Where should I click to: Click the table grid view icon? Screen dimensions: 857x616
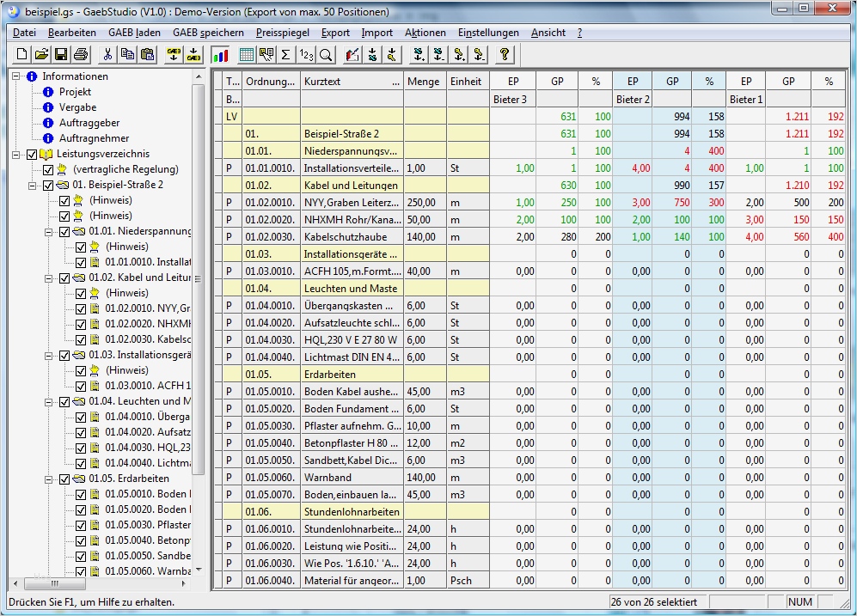(x=247, y=55)
